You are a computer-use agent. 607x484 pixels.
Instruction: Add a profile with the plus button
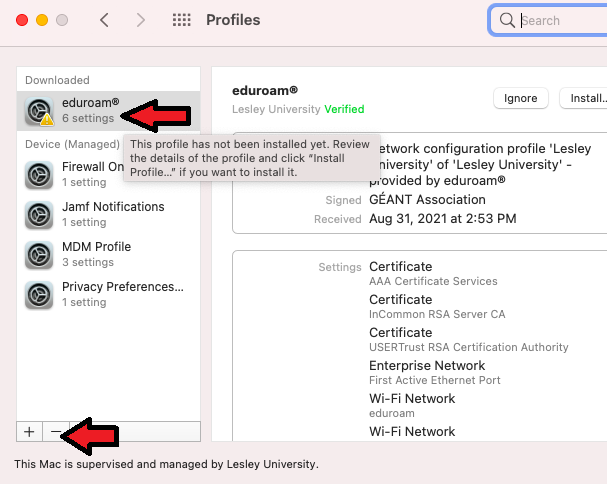point(29,431)
